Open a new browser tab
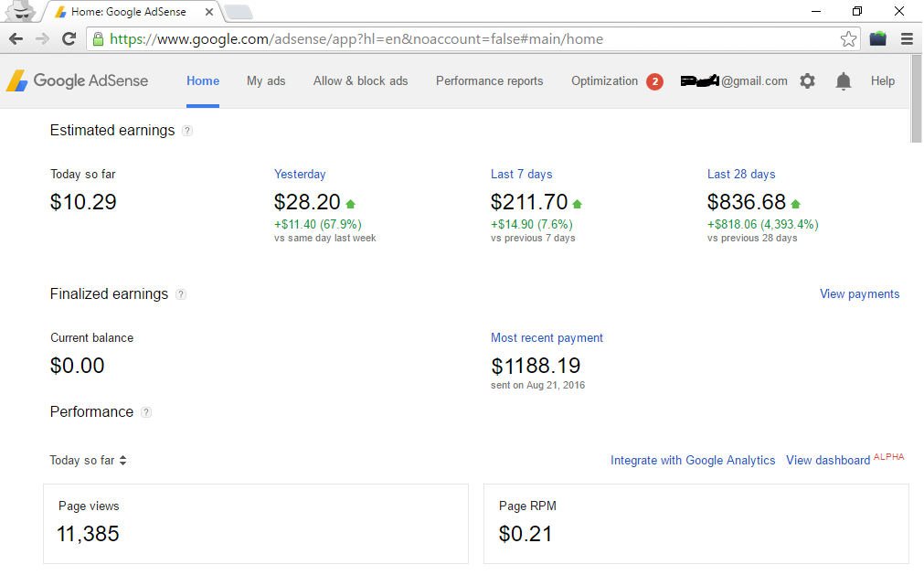 (x=239, y=12)
